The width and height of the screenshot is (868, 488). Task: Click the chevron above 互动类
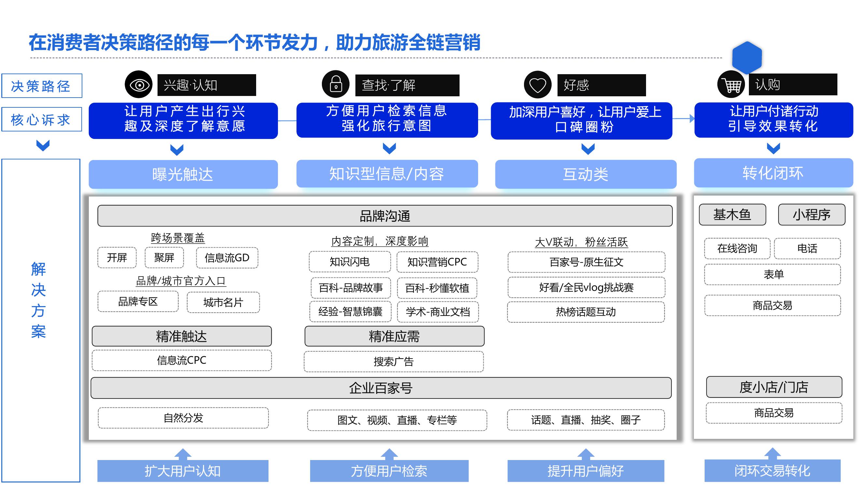[x=588, y=149]
